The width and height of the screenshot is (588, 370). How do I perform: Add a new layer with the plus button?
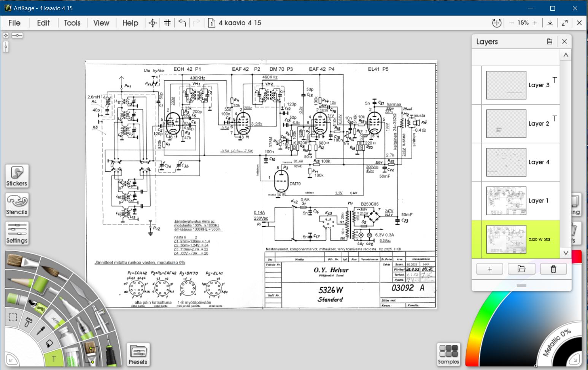pyautogui.click(x=489, y=269)
